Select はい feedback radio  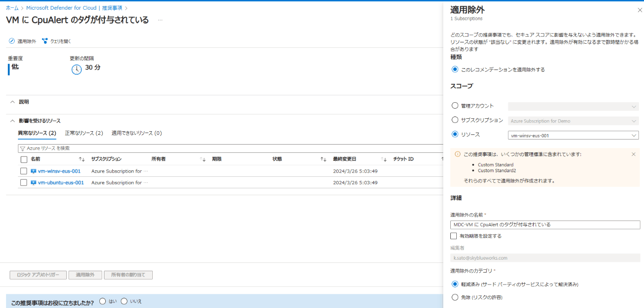tap(103, 302)
